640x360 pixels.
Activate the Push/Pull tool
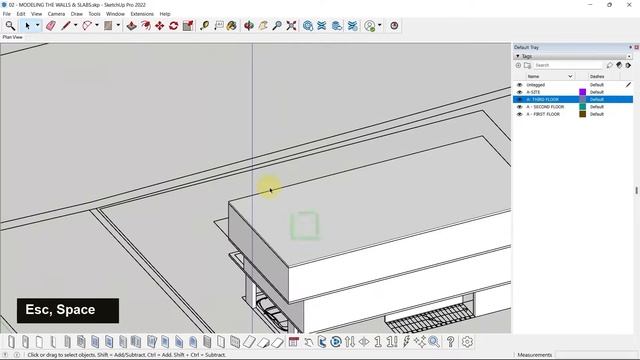tap(131, 26)
